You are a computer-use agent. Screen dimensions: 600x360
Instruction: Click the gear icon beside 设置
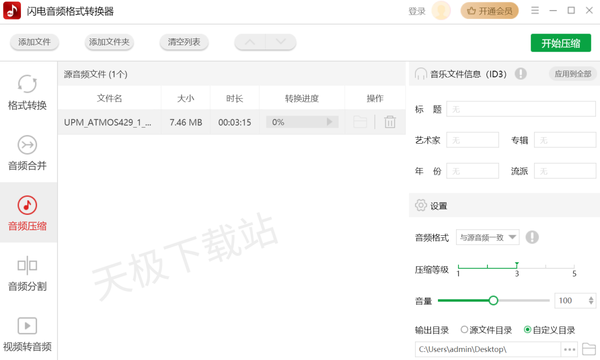pos(421,205)
